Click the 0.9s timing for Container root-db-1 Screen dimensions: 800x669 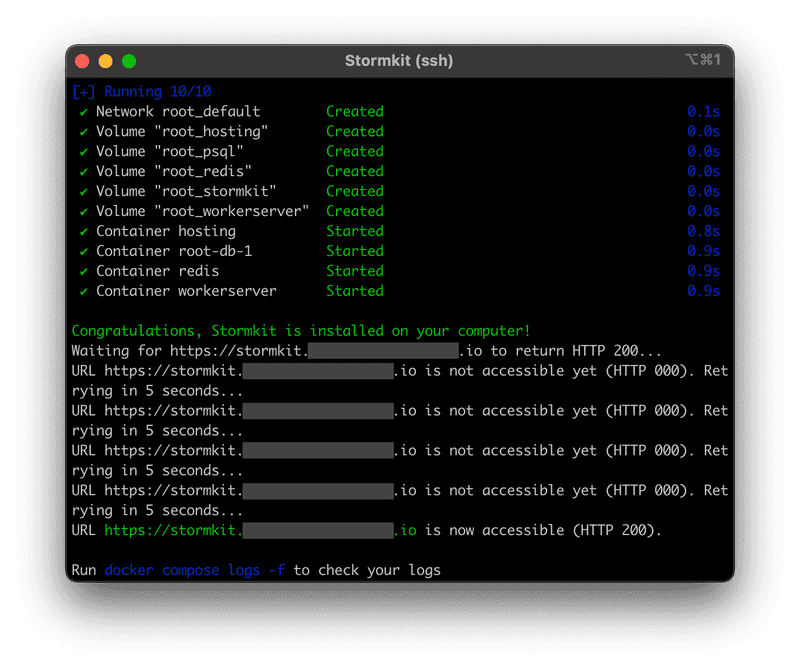click(703, 251)
